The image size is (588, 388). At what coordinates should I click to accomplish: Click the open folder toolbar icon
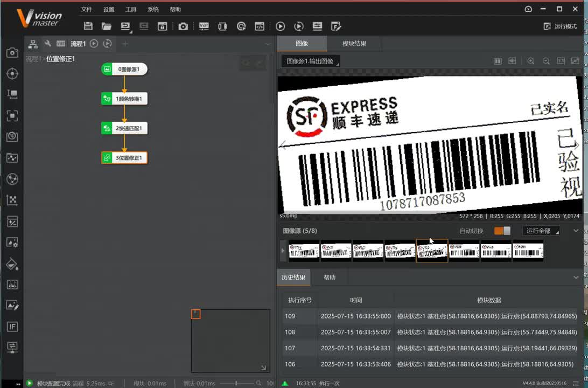point(107,26)
